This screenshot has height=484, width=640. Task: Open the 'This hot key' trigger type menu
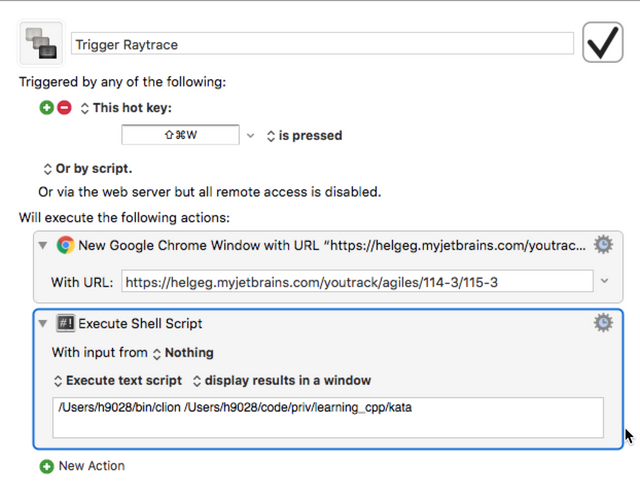(126, 108)
